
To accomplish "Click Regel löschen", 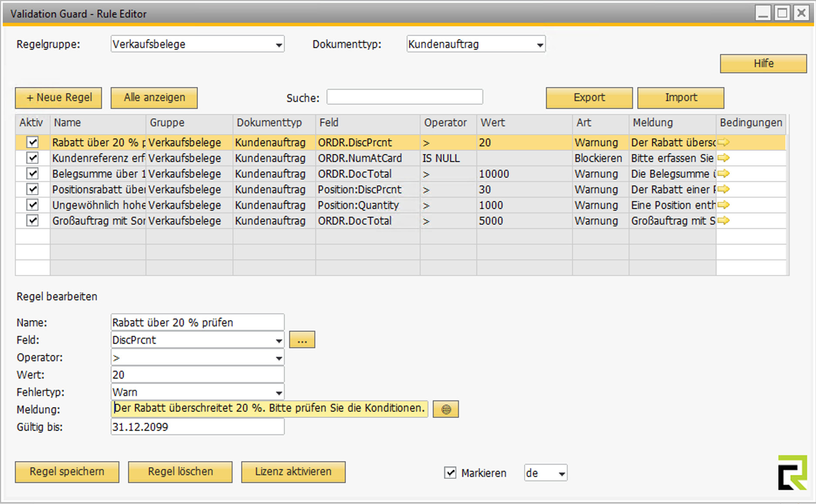I will point(180,472).
